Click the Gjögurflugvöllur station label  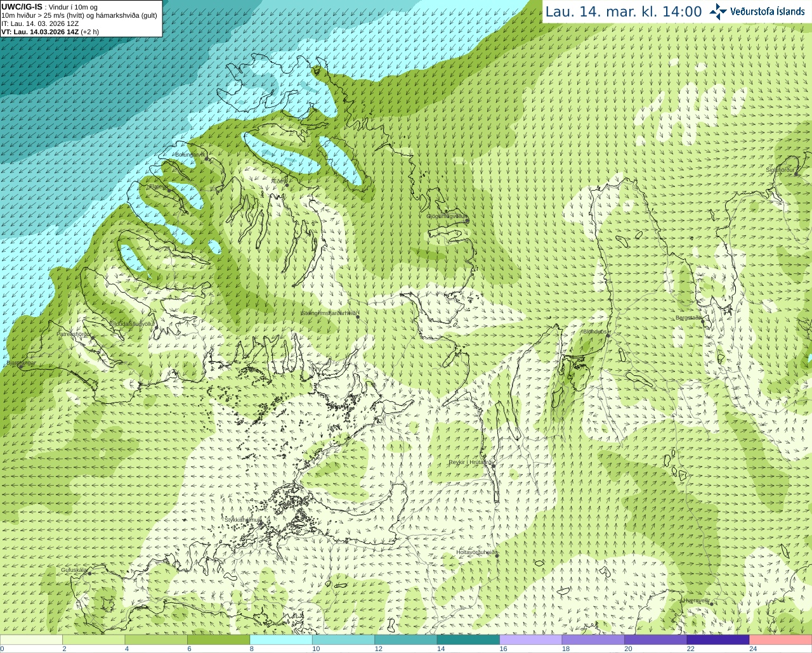[x=447, y=216]
